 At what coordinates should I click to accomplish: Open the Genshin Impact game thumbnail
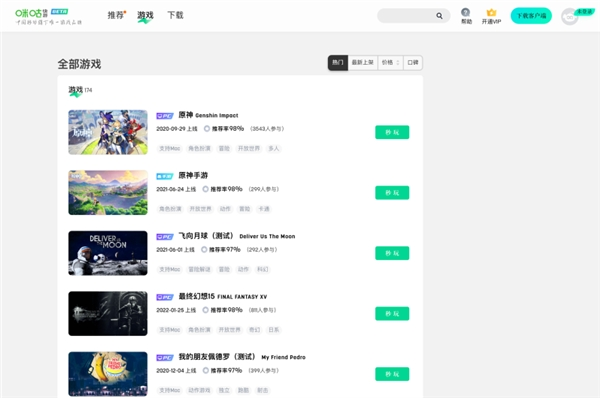point(108,132)
